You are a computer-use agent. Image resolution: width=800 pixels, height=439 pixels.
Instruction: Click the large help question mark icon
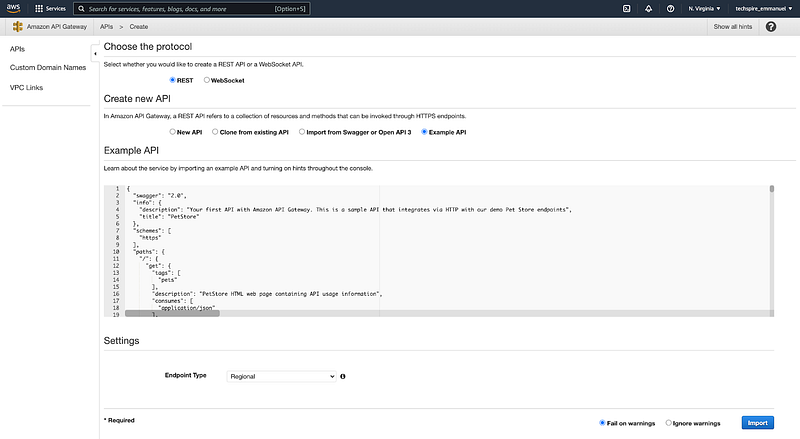pyautogui.click(x=771, y=27)
